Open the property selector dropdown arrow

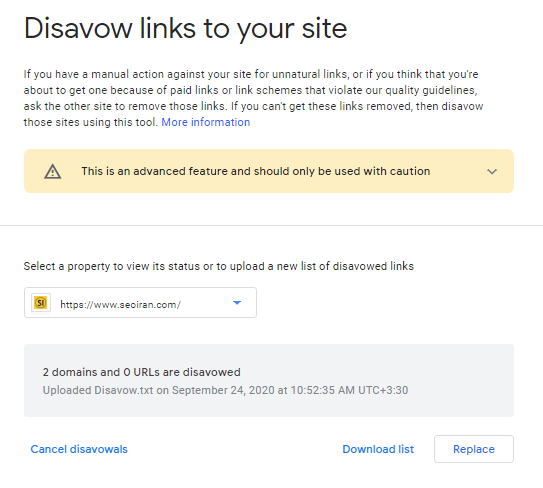click(237, 303)
